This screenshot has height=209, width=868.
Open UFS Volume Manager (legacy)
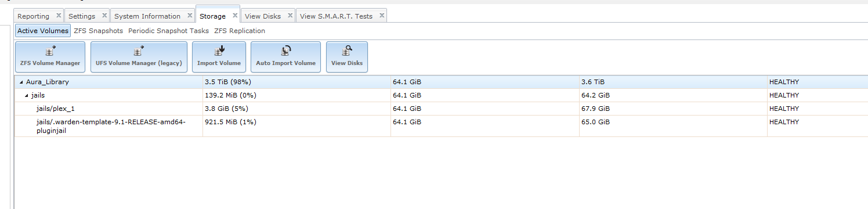(x=139, y=57)
